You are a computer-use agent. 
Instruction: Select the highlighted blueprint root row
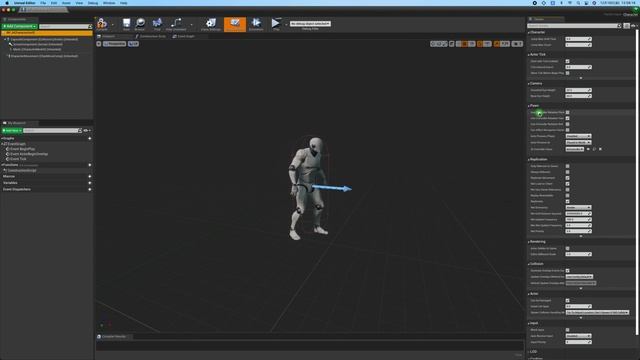tap(47, 33)
